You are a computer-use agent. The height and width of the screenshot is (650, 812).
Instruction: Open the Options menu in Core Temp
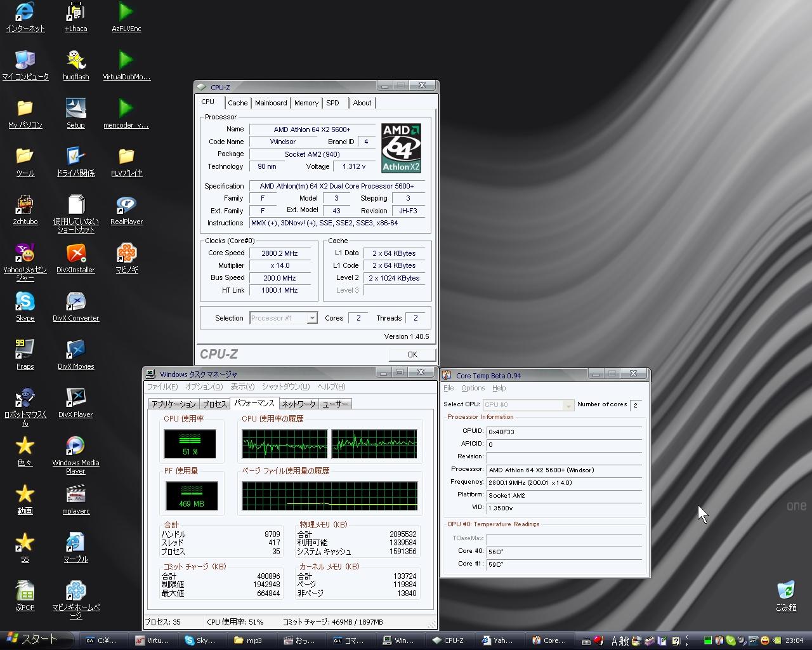473,388
